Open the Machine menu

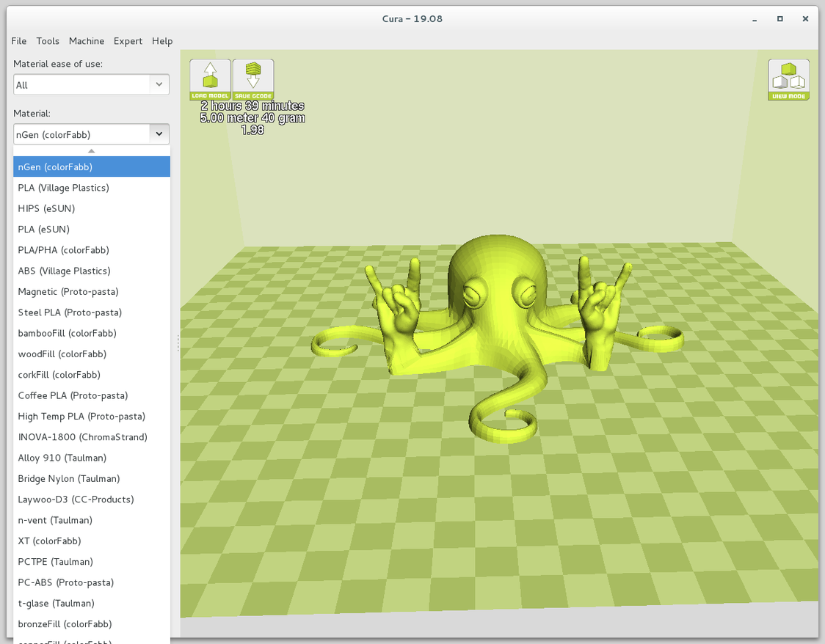click(x=87, y=41)
